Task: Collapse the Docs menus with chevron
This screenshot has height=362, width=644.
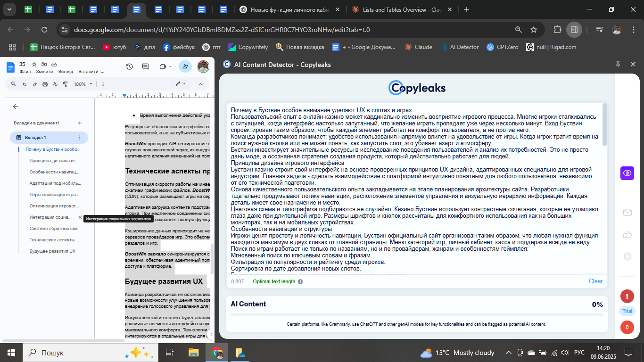Action: (200, 84)
